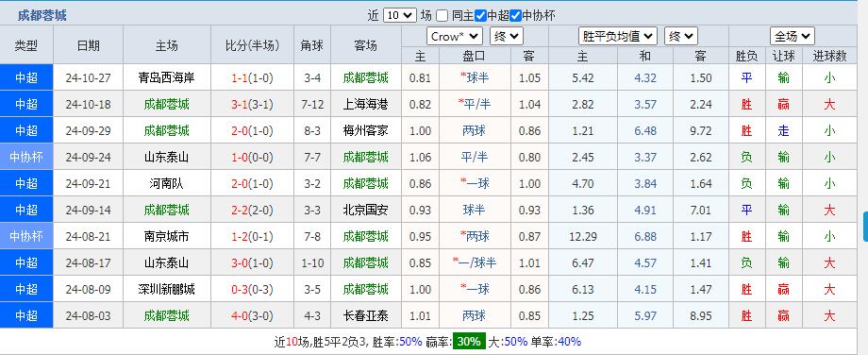The image size is (868, 355).
Task: Click the 比分(半场) column header
Action: tap(253, 45)
